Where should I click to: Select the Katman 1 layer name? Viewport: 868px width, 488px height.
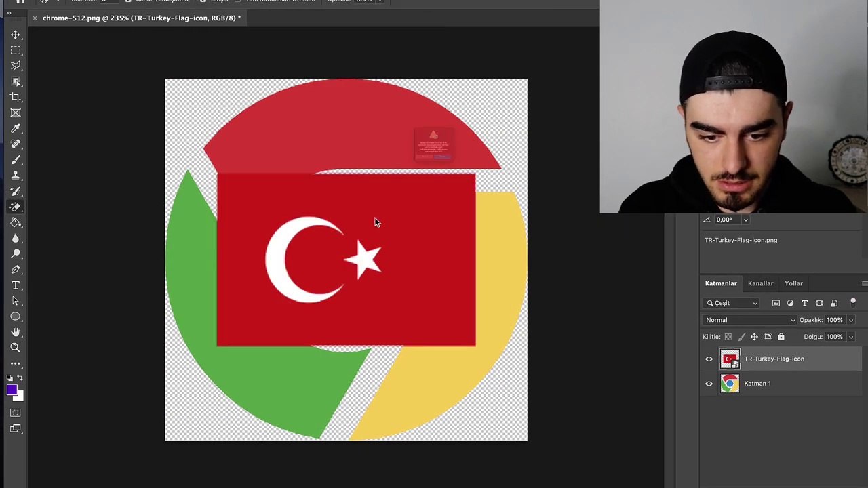(x=757, y=384)
